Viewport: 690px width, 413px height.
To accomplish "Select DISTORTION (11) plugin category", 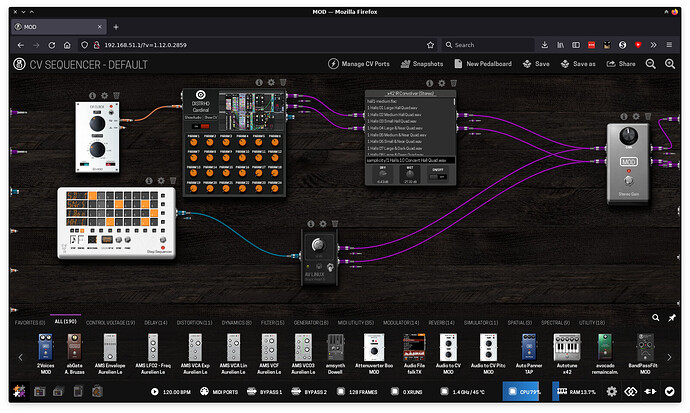I will click(195, 323).
